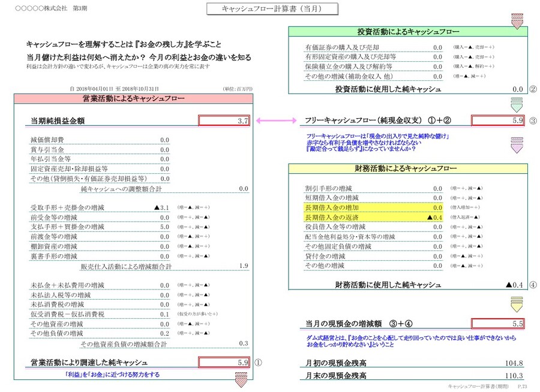Click the ▲3.1 value in 受取手形+売掛金 row

(161, 207)
